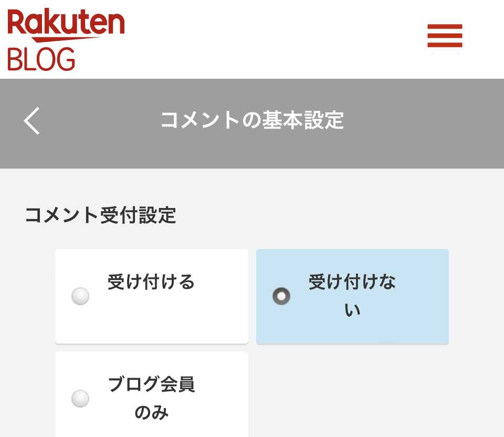Select the 受け付けない radio button
Viewport: 504px width, 437px height.
coord(281,296)
